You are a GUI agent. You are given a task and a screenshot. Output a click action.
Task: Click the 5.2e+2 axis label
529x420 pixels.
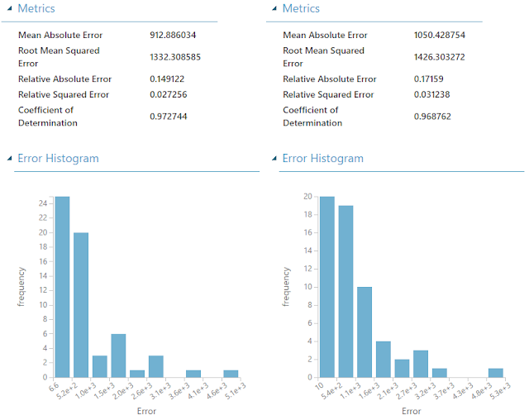67,391
